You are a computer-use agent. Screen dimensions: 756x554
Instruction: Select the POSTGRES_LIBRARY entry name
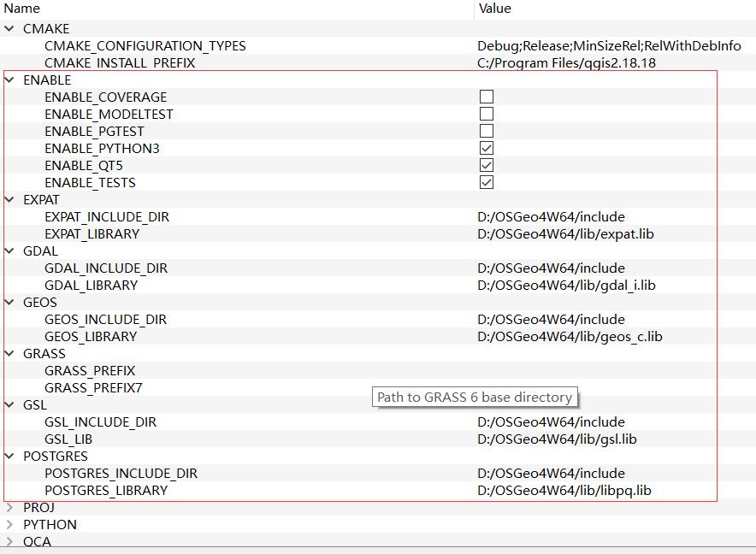coord(106,491)
